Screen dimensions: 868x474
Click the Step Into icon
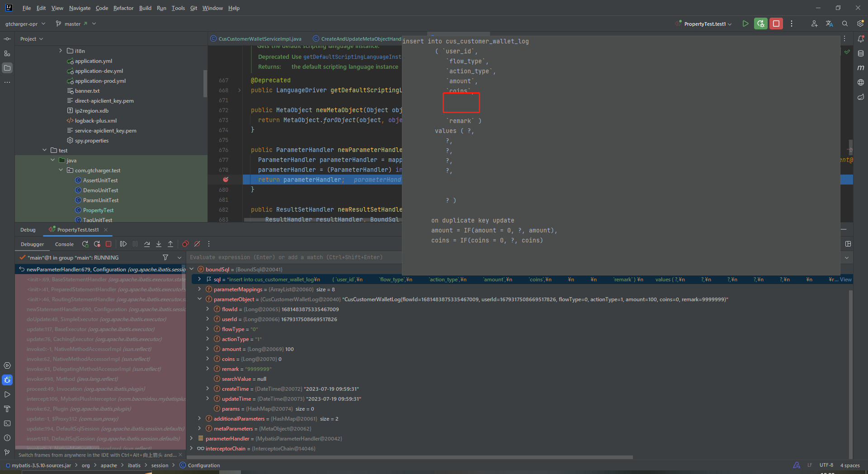tap(159, 244)
